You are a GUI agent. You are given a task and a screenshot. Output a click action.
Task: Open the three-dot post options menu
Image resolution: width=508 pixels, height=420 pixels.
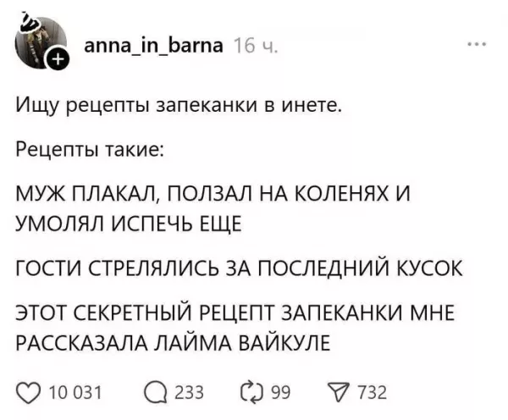[477, 44]
